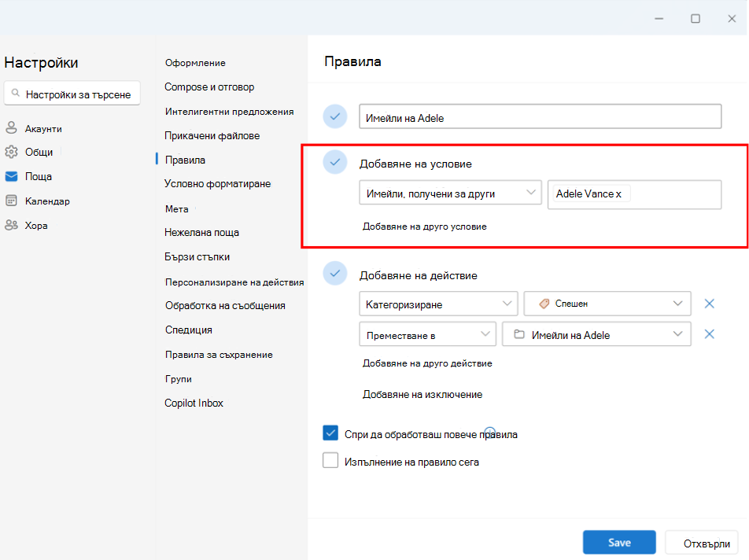This screenshot has width=749, height=560.
Task: Enable Изпълнение на правило сега checkbox
Action: [330, 460]
